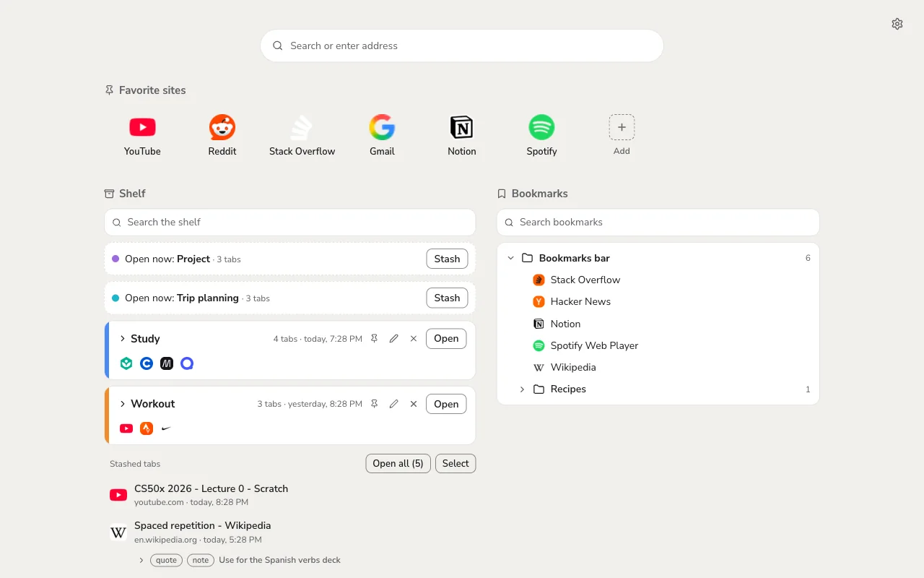Open Stack Overflow favorite site tile

302,136
